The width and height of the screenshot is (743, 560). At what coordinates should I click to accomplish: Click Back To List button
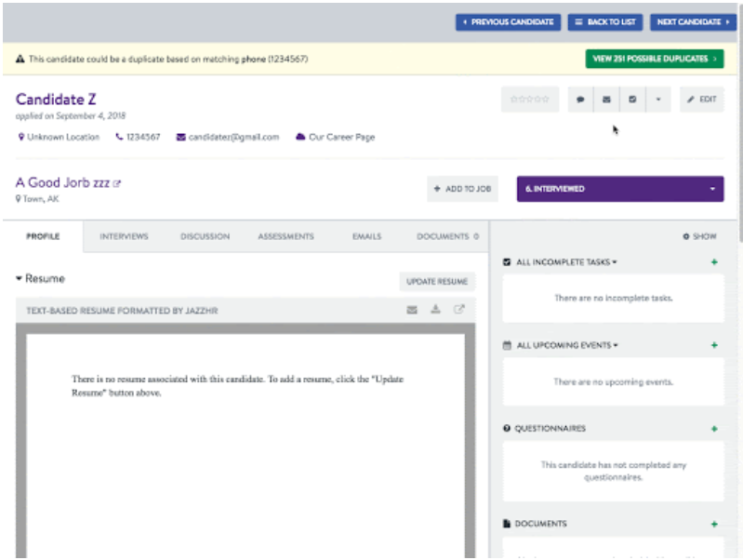pyautogui.click(x=605, y=21)
